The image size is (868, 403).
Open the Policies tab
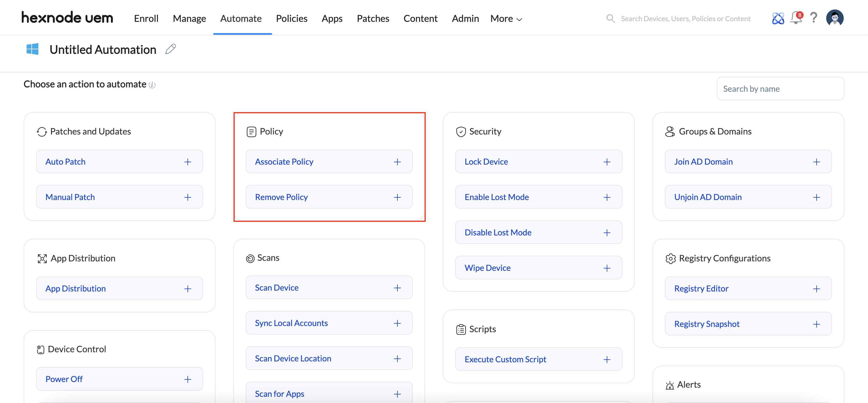[x=291, y=19]
